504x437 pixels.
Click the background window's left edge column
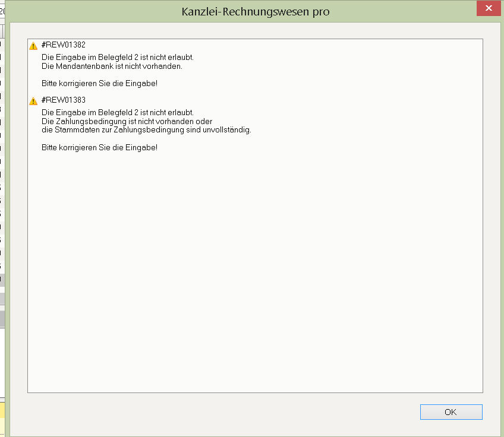[2, 178]
